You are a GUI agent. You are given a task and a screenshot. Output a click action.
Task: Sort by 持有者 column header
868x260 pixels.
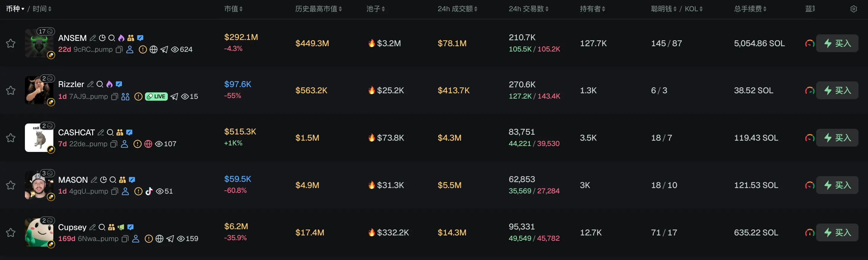tap(592, 9)
